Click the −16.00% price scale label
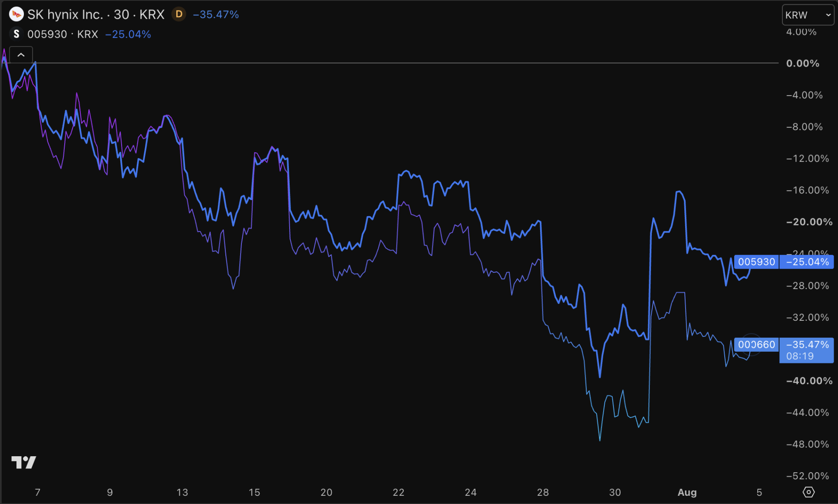 [808, 190]
